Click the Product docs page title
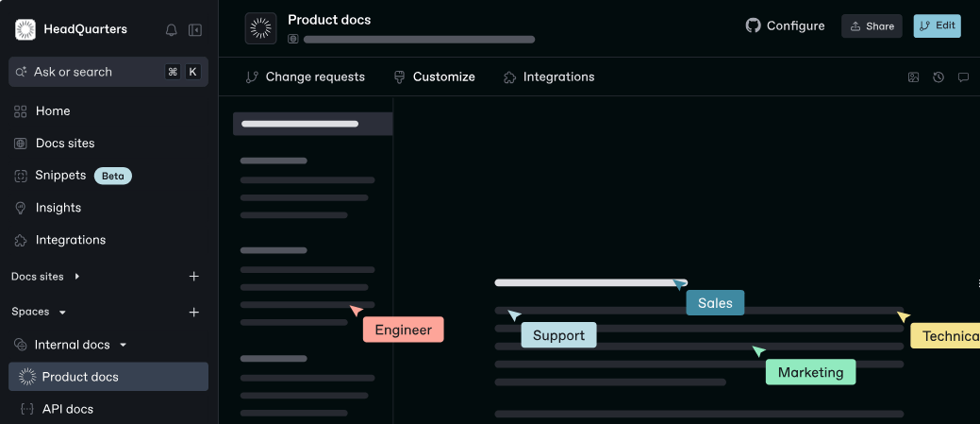 pos(329,20)
